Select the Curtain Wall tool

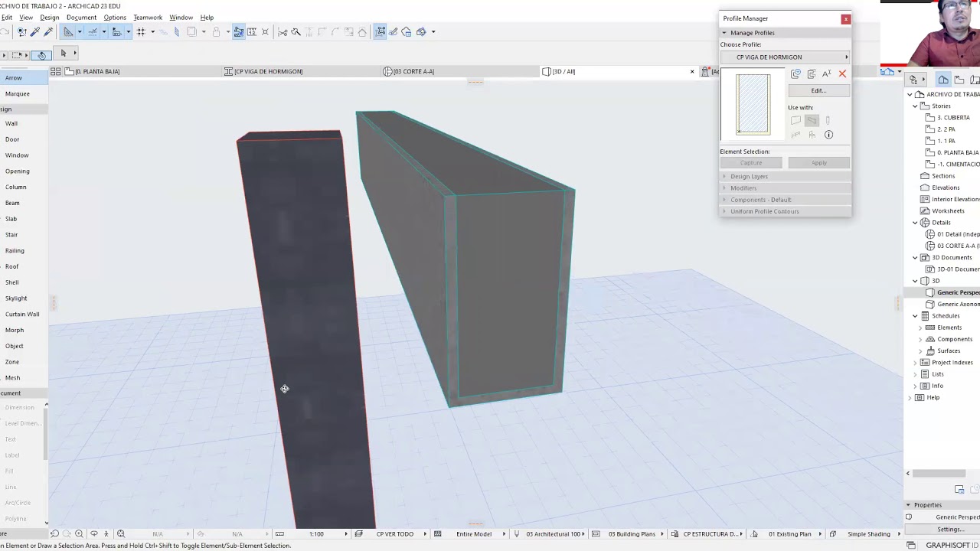click(x=23, y=314)
